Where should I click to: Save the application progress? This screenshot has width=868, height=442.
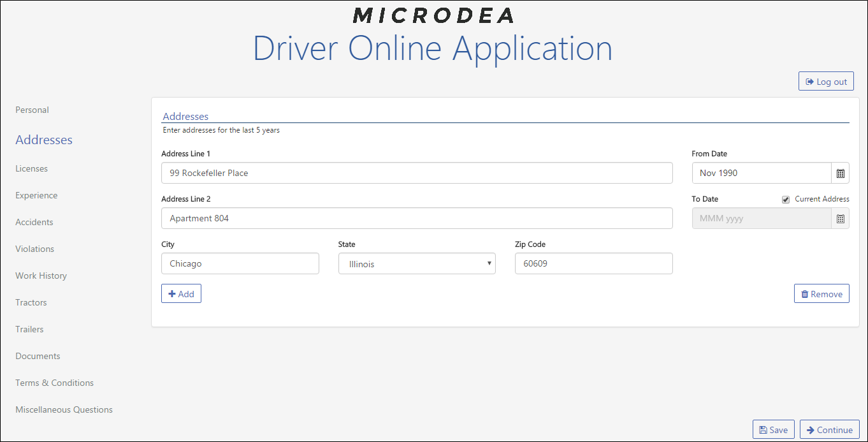pyautogui.click(x=774, y=429)
